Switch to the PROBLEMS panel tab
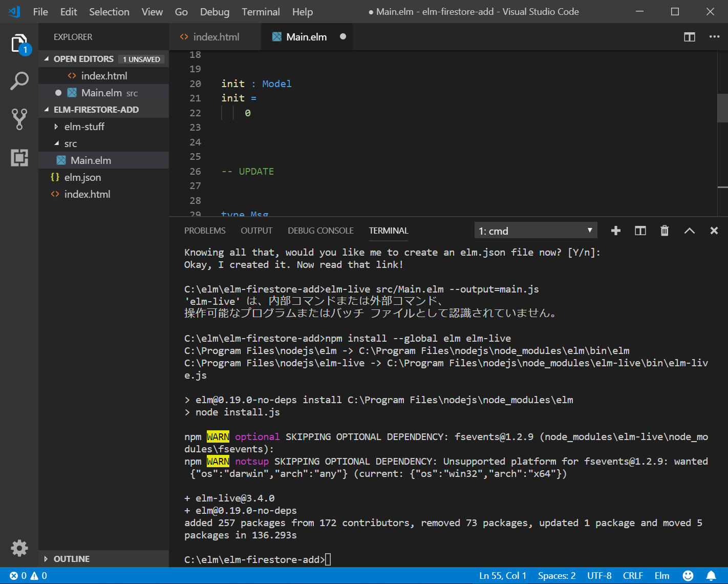This screenshot has width=728, height=584. [205, 231]
